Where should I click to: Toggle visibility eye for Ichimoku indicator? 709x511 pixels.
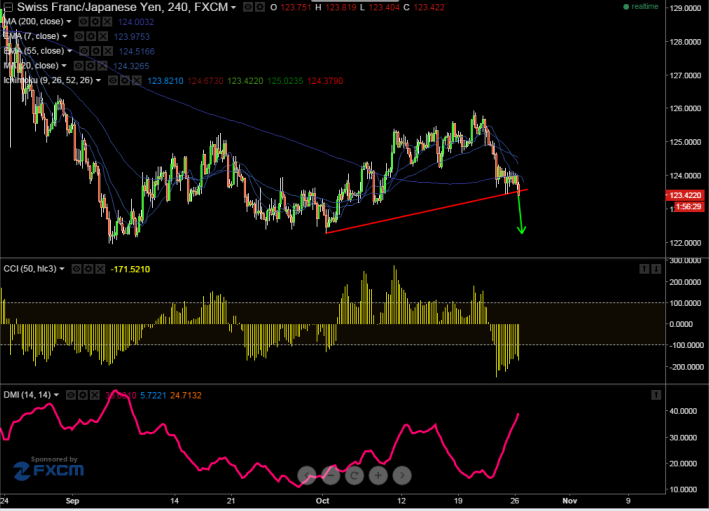(113, 80)
